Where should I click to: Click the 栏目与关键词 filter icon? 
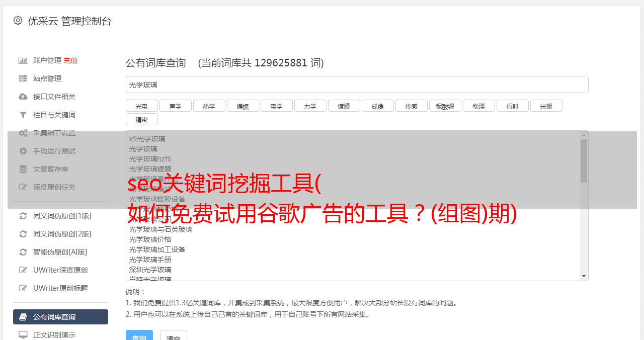click(x=23, y=115)
